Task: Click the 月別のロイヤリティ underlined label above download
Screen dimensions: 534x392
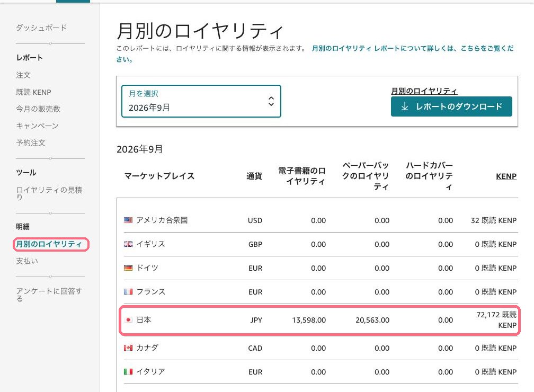Action: 424,91
